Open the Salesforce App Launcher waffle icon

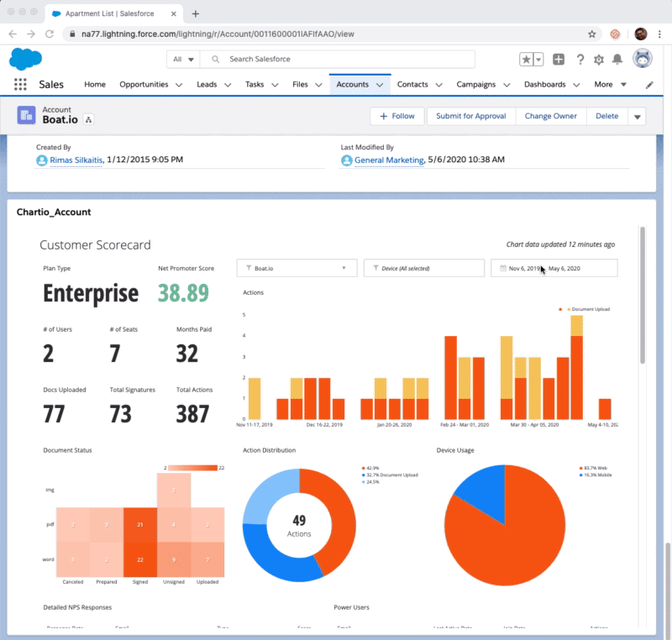pyautogui.click(x=20, y=84)
